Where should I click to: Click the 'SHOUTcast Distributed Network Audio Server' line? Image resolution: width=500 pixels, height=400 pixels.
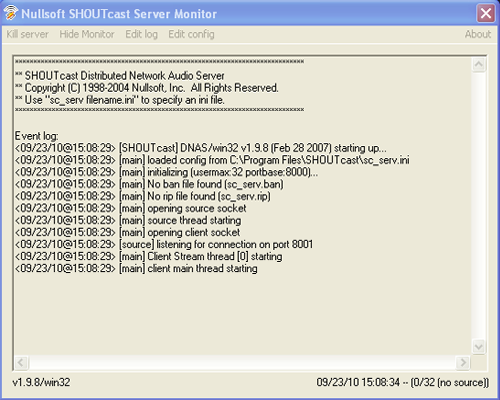click(120, 76)
